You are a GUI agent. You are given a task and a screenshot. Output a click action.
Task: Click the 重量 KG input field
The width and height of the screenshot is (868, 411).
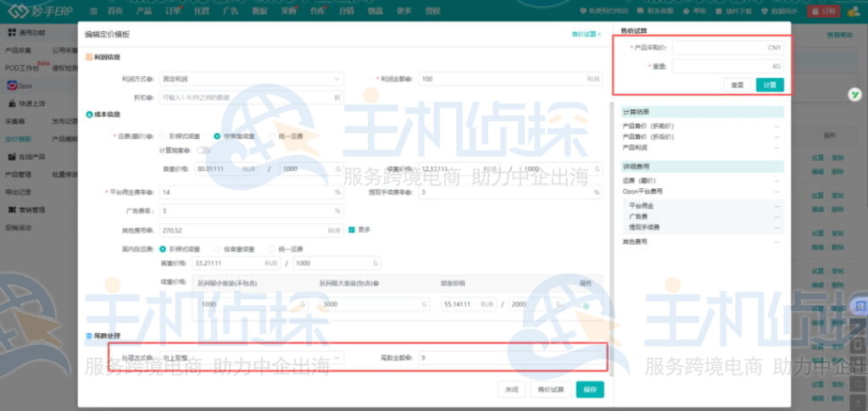point(728,66)
